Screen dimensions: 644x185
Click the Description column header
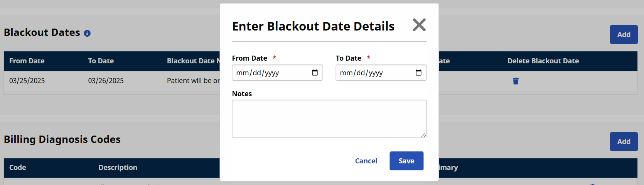pos(118,168)
